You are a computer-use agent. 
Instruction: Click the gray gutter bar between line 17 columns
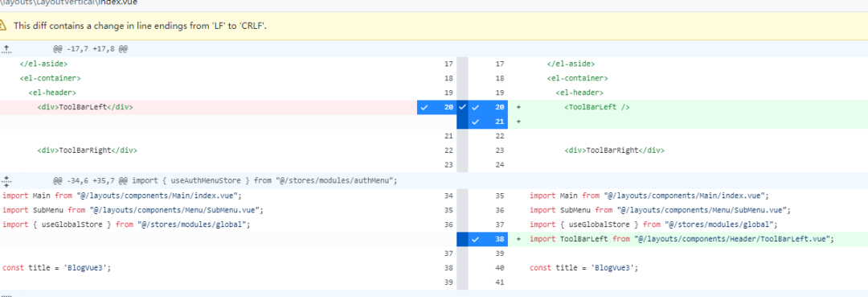point(463,64)
